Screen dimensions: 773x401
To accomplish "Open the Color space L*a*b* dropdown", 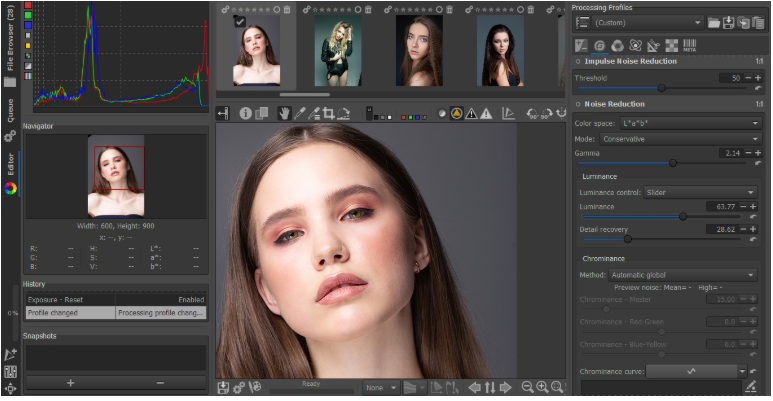I will (690, 123).
